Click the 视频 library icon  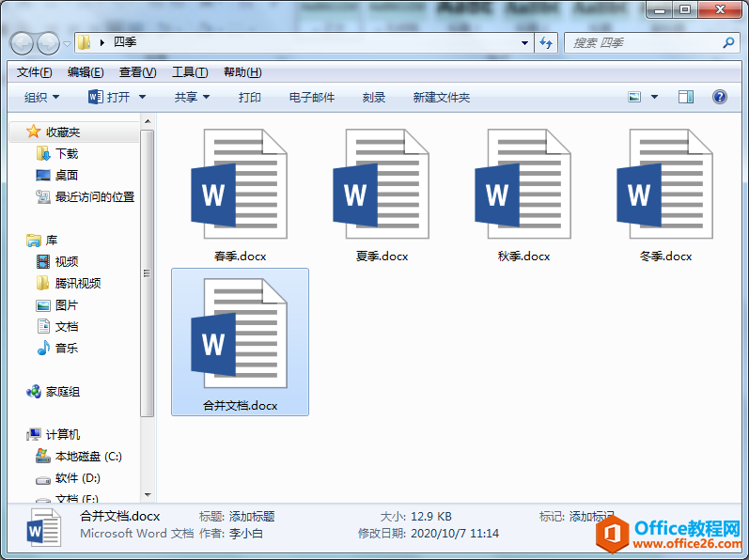point(43,261)
